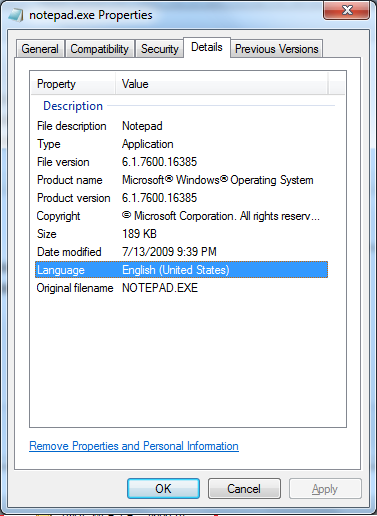Open the Previous Versions tab
Viewport: 377px width, 516px height.
coord(277,49)
